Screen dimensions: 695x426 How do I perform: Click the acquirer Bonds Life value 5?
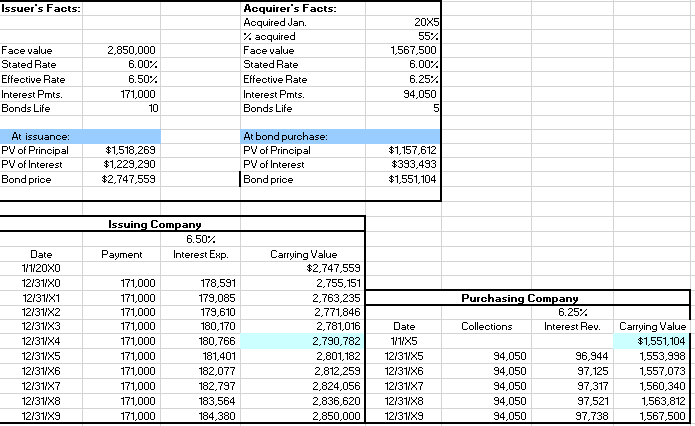coord(436,109)
